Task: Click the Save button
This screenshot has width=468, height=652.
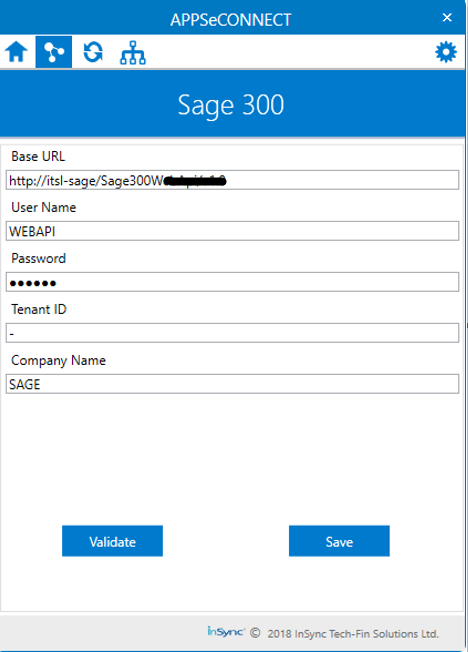Action: pyautogui.click(x=339, y=541)
